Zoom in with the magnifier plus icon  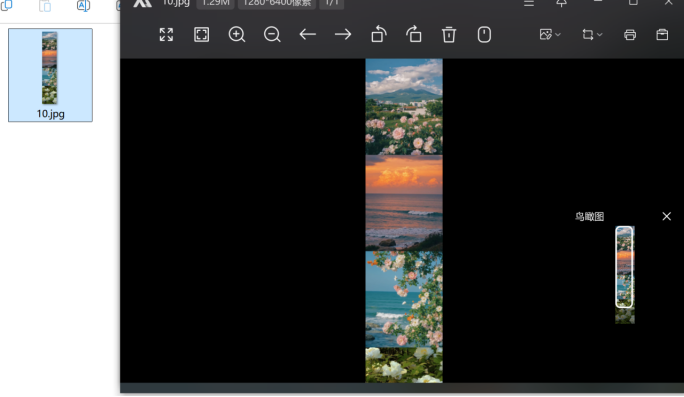point(237,34)
